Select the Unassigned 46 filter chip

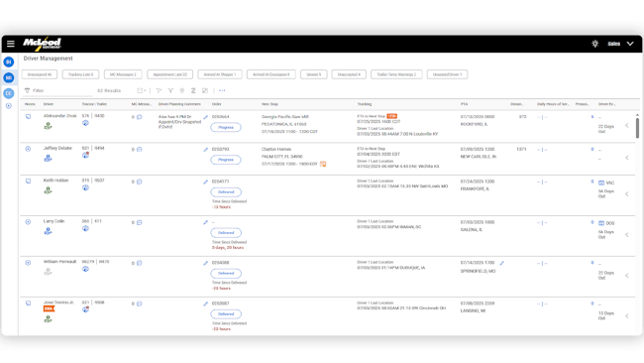(x=40, y=74)
